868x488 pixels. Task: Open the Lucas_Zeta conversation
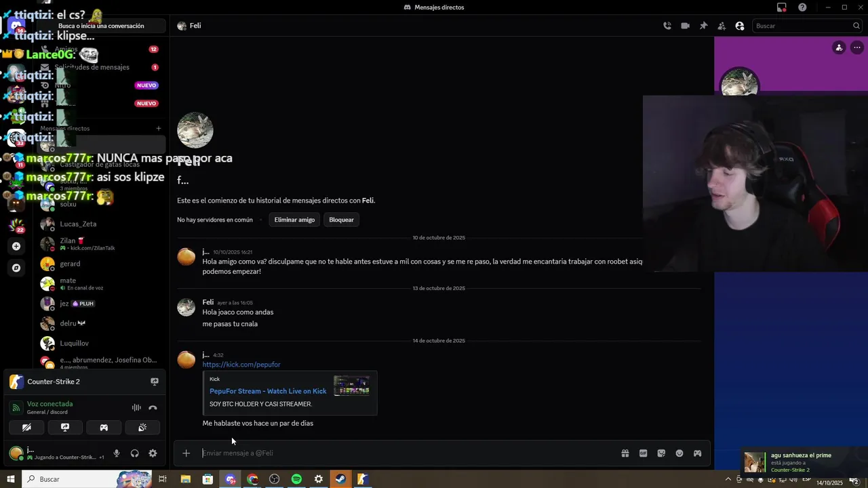click(x=102, y=224)
